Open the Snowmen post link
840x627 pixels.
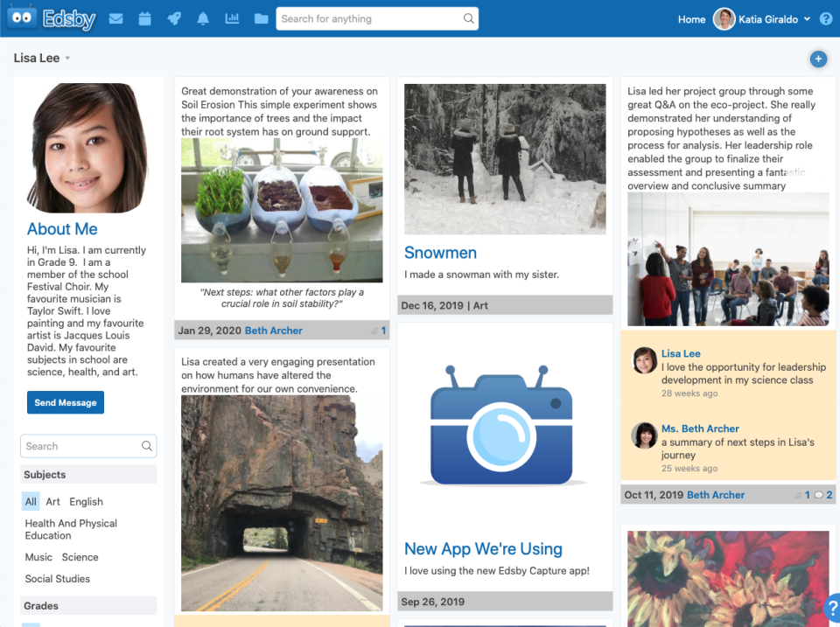tap(440, 253)
